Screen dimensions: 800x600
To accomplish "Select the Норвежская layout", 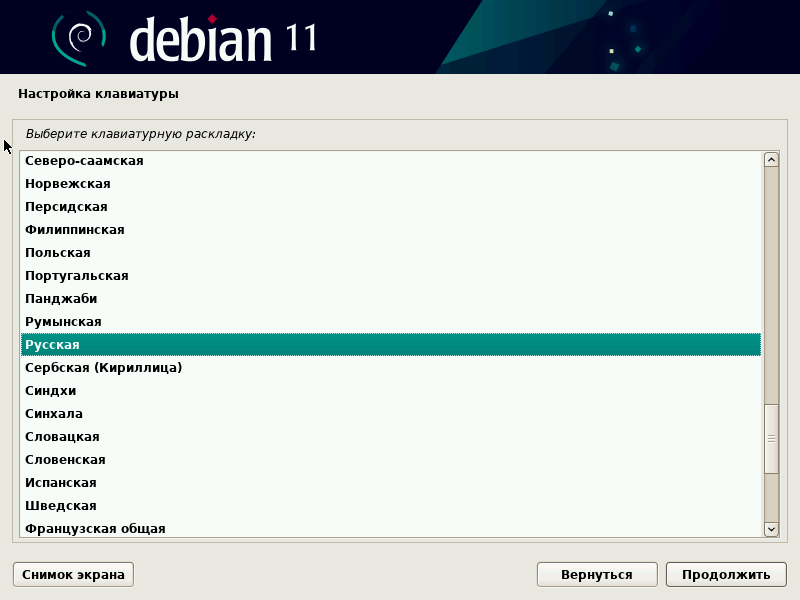I will pos(100,184).
